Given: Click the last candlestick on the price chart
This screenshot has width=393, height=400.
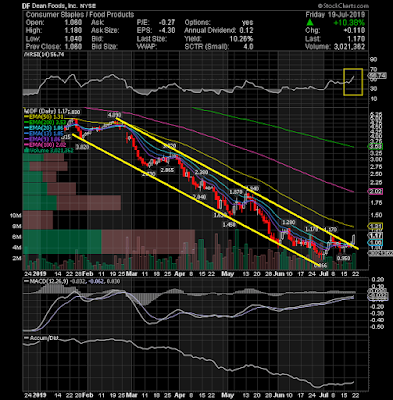Looking at the screenshot, I should click(354, 240).
